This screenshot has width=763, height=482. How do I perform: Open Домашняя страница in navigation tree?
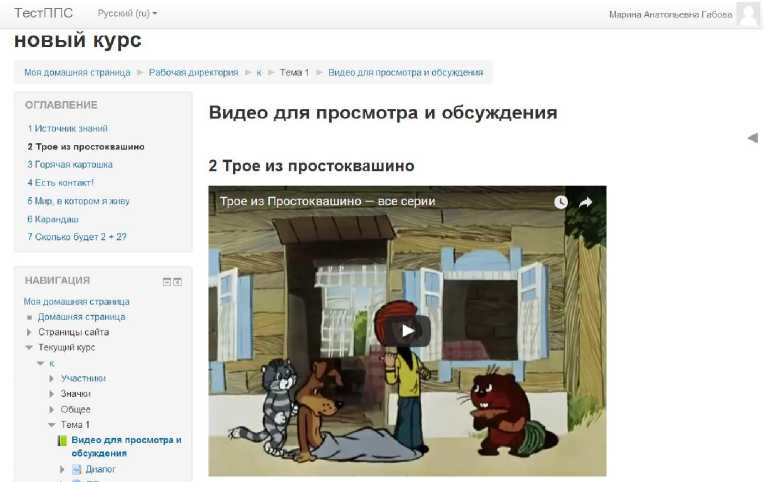[81, 317]
